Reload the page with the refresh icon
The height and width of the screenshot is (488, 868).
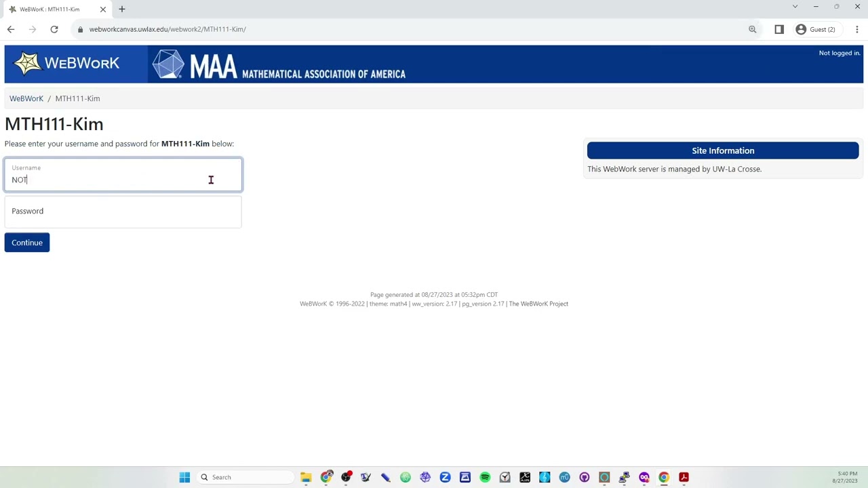click(54, 29)
